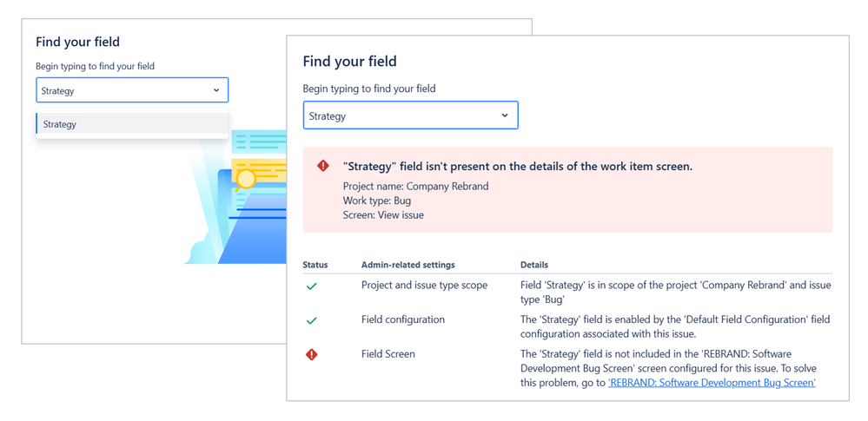The image size is (868, 421).
Task: Select the Project and issue type scope label
Action: (x=424, y=286)
